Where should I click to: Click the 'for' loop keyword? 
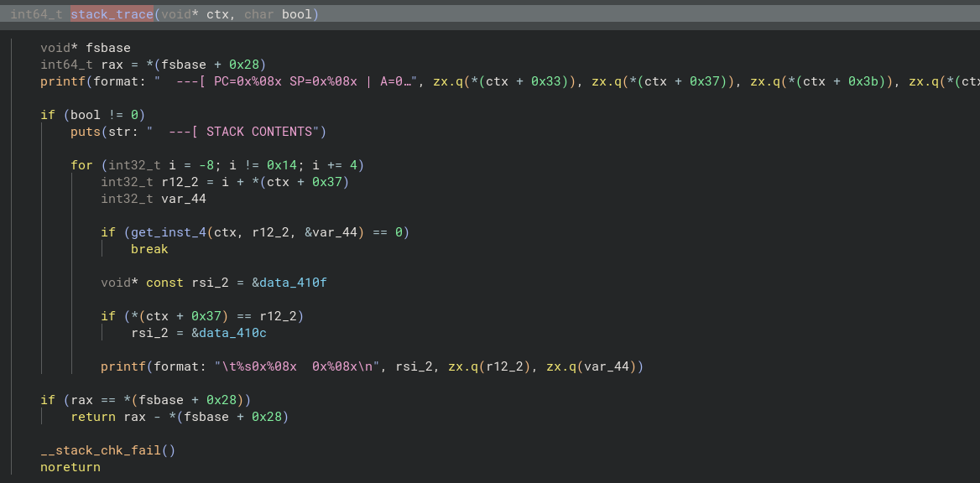[x=82, y=165]
